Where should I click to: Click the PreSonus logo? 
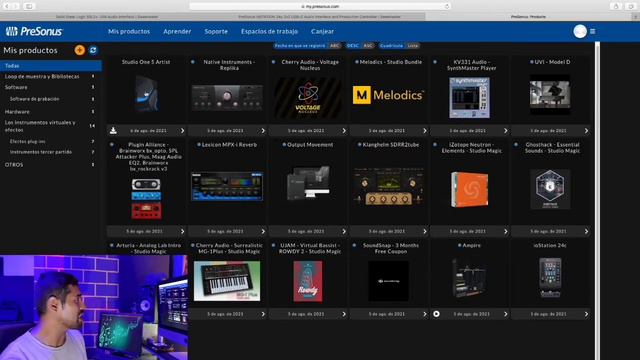(x=34, y=31)
